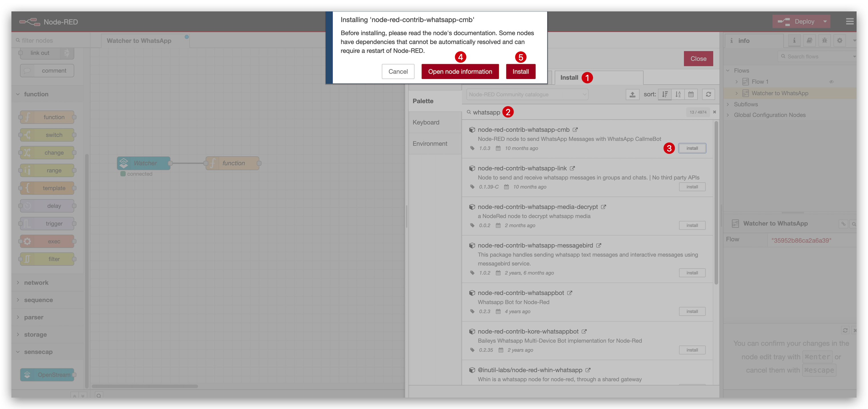The width and height of the screenshot is (868, 409).
Task: Click the Deploy button
Action: pos(796,22)
